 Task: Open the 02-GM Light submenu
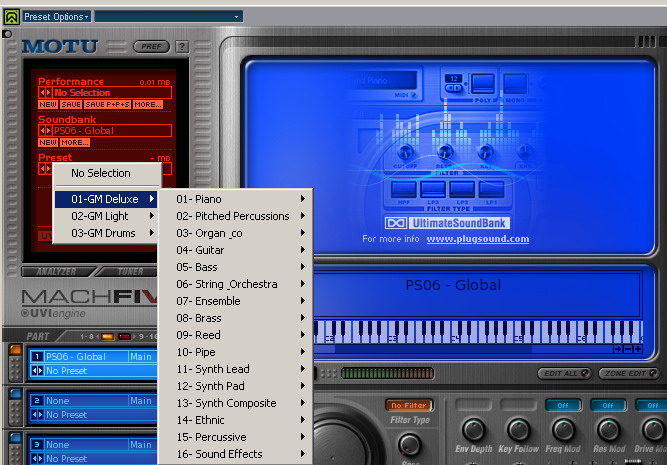(x=106, y=216)
